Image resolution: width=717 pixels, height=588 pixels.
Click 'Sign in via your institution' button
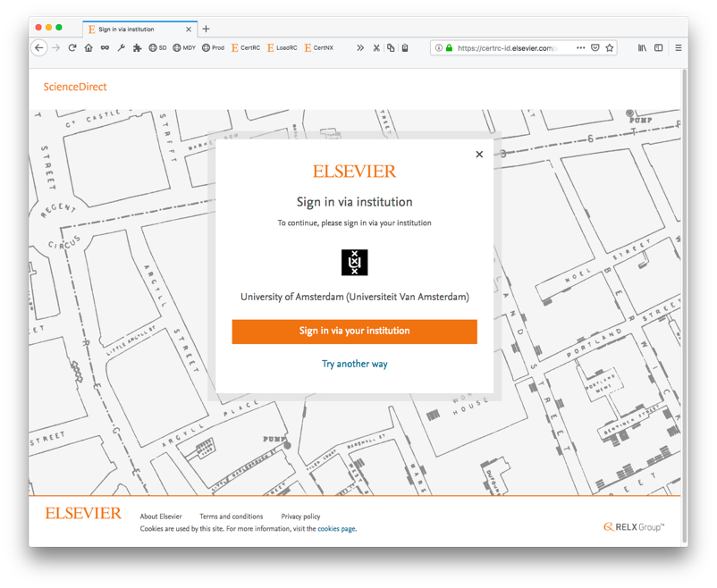click(x=354, y=332)
